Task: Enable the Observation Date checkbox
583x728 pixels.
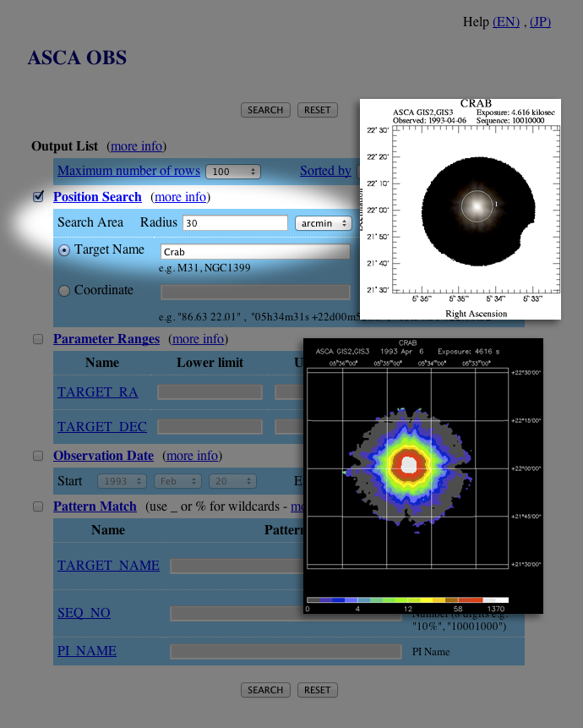Action: 38,456
